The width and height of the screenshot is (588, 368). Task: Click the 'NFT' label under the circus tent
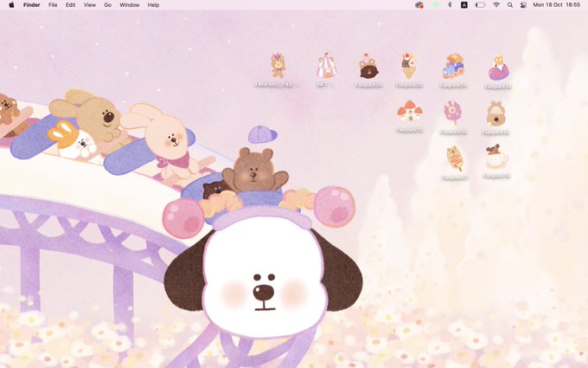tap(323, 85)
